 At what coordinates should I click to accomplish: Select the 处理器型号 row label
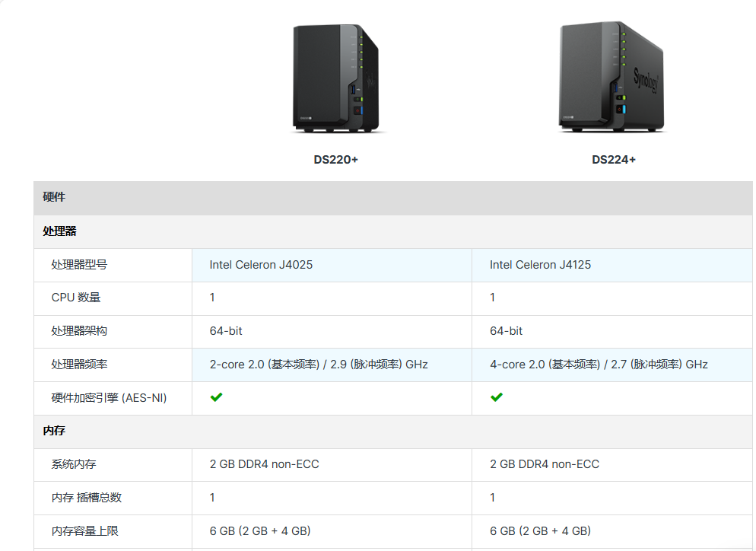(79, 264)
